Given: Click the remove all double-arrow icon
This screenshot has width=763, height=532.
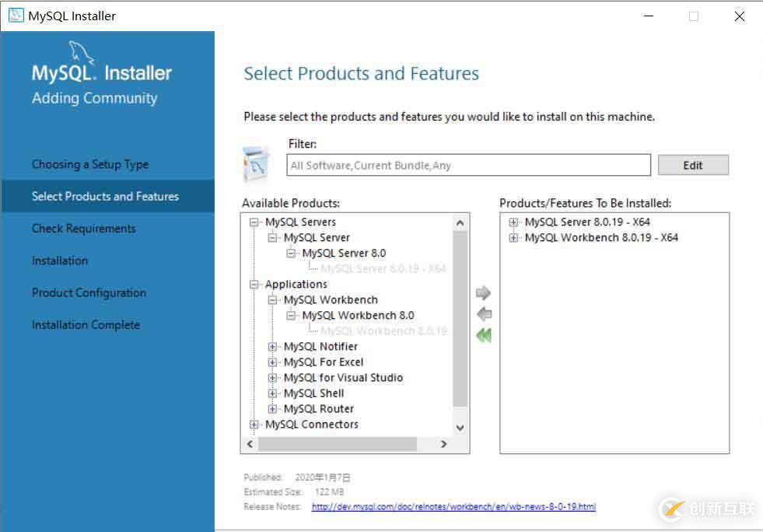Looking at the screenshot, I should pos(484,335).
